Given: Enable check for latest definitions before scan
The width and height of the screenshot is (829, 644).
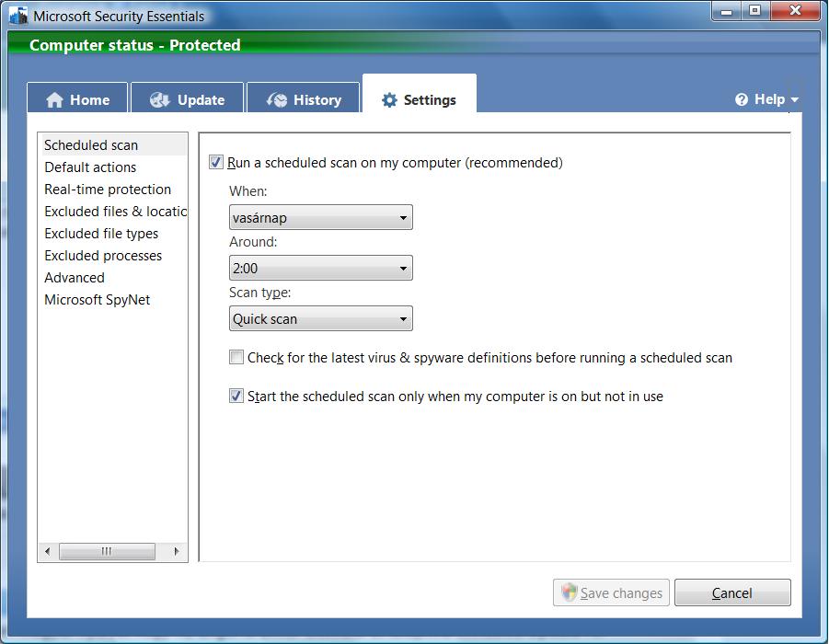Looking at the screenshot, I should click(x=236, y=358).
